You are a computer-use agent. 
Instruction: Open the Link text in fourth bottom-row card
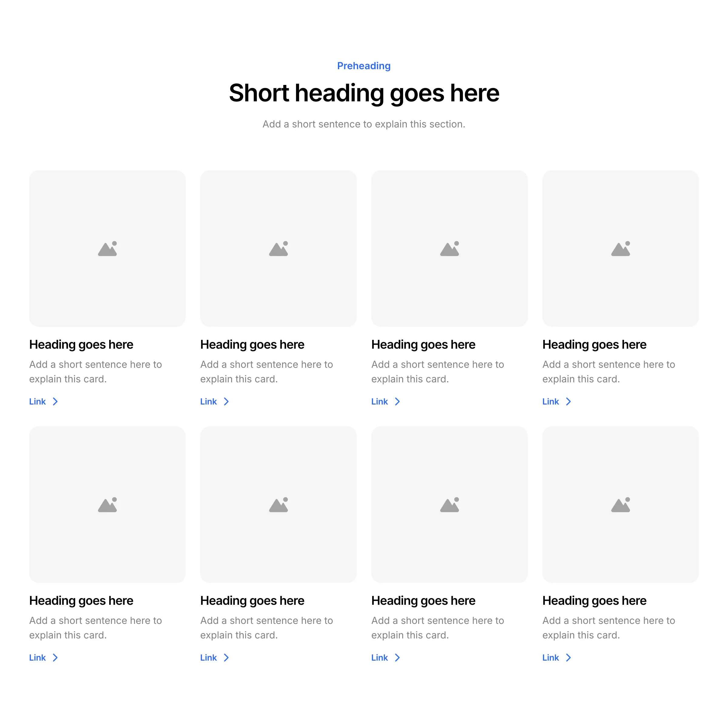pos(551,657)
